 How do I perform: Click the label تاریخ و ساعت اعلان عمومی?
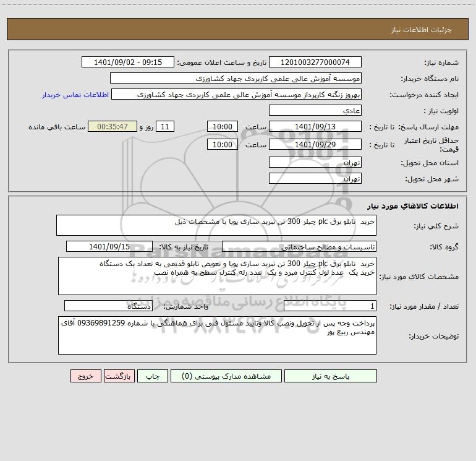click(222, 62)
